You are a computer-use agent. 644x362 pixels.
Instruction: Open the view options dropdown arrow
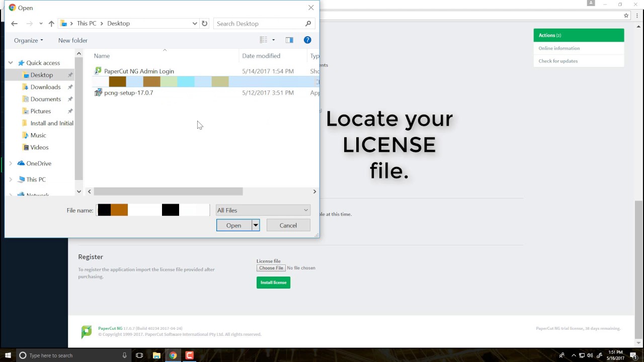coord(273,40)
